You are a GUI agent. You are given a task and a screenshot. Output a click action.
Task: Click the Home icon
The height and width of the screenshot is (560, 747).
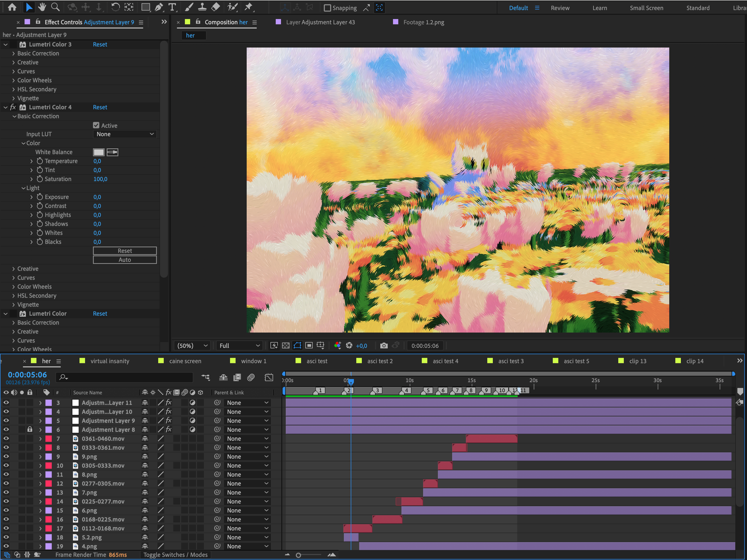pos(12,7)
